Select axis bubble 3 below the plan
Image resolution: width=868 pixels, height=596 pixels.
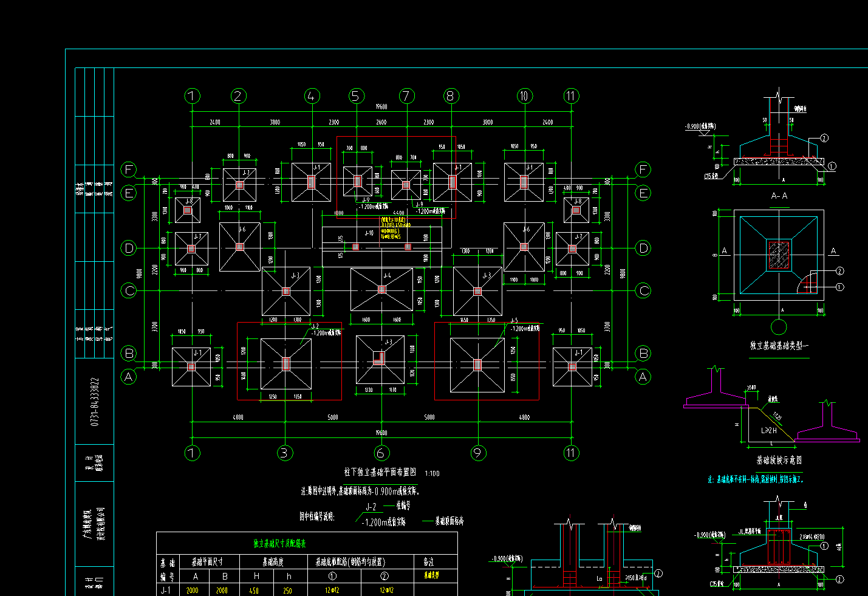tap(285, 453)
